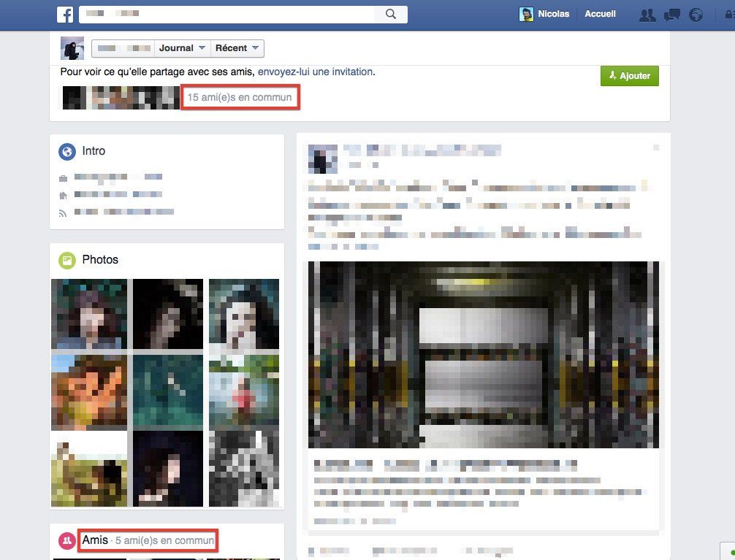Open the notifications globe icon
Screen dimensions: 735x560
tap(696, 15)
